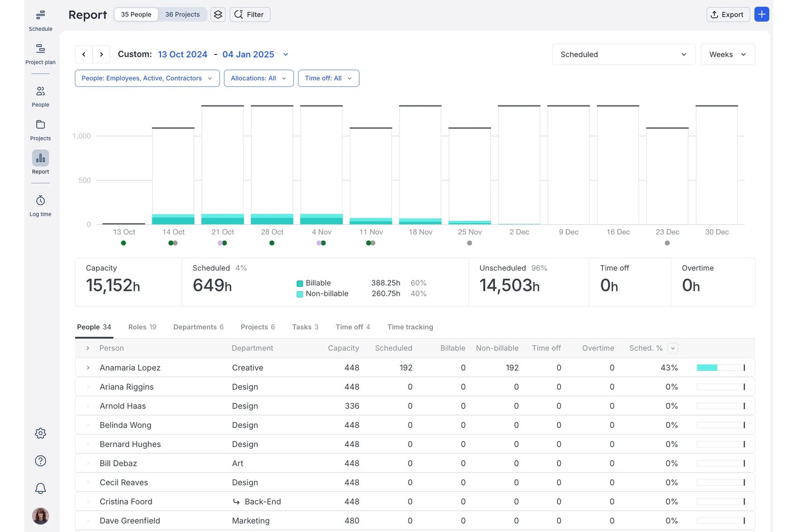The image size is (798, 532).
Task: Open the settings gear in sidebar
Action: click(x=40, y=433)
